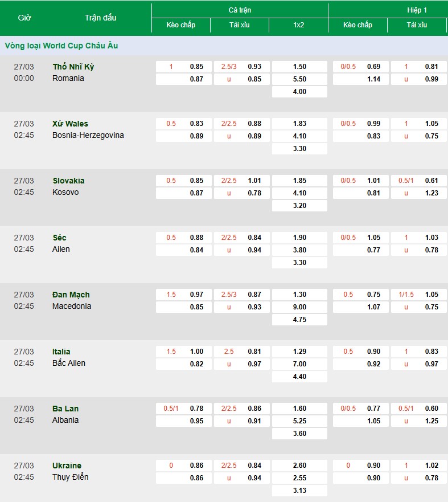Image resolution: width=448 pixels, height=502 pixels.
Task: Select the Tài xỉu header under Hiệp 1
Action: point(417,25)
